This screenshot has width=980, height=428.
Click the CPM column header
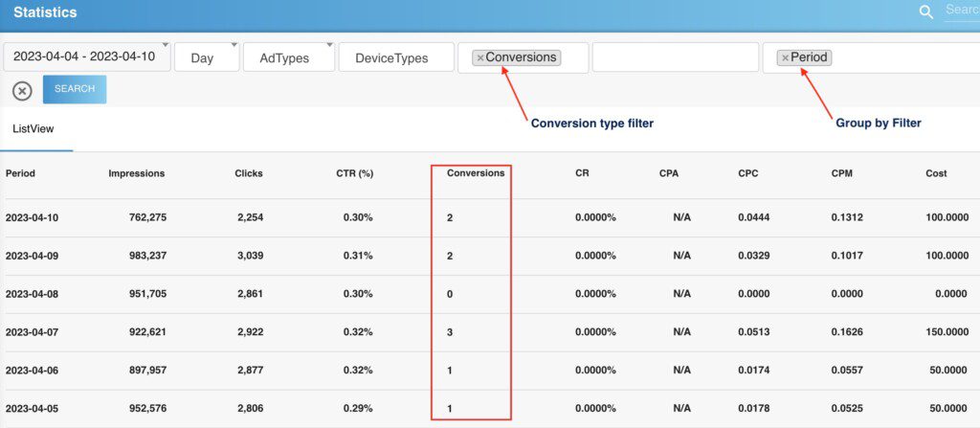tap(842, 173)
